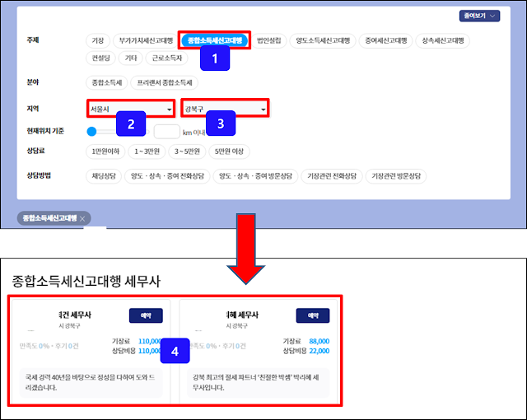Select the 양도소득세신고대행 topic chip
Screen dimensions: 527x420
tap(323, 40)
